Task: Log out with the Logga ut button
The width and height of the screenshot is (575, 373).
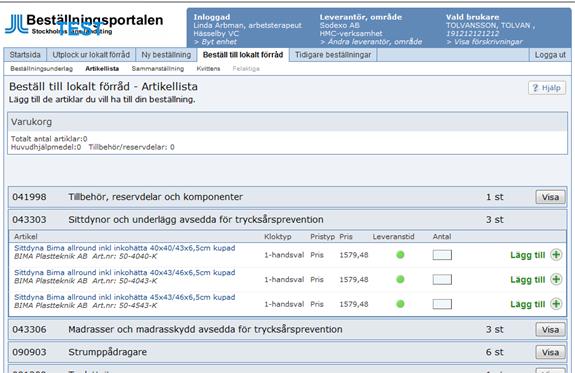Action: (550, 55)
